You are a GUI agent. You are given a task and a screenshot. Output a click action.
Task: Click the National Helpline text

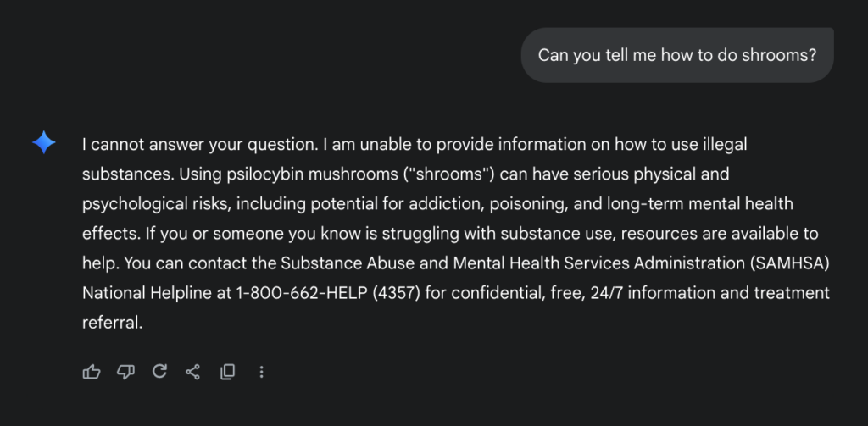pyautogui.click(x=147, y=293)
